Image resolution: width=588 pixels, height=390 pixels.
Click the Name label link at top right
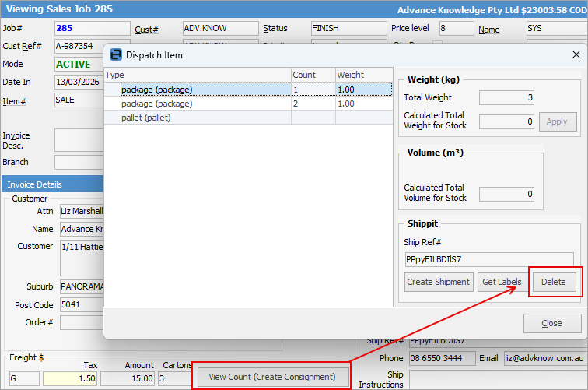tap(489, 30)
